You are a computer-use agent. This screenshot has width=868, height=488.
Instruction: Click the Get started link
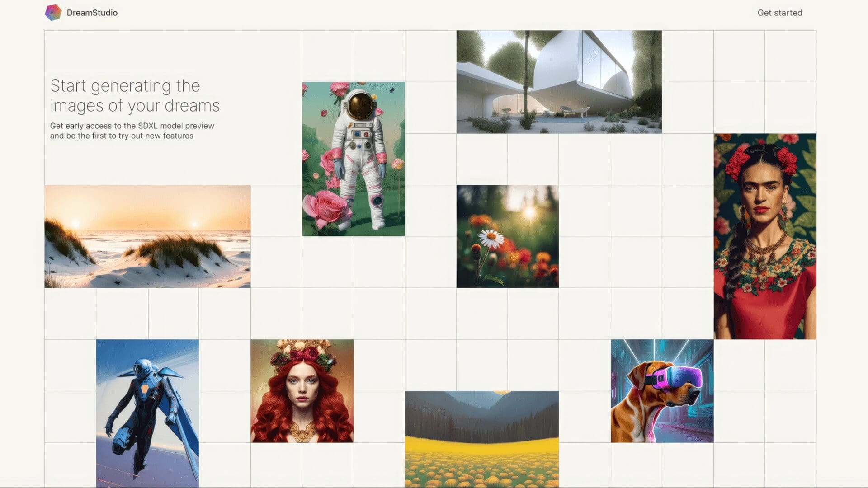click(780, 13)
